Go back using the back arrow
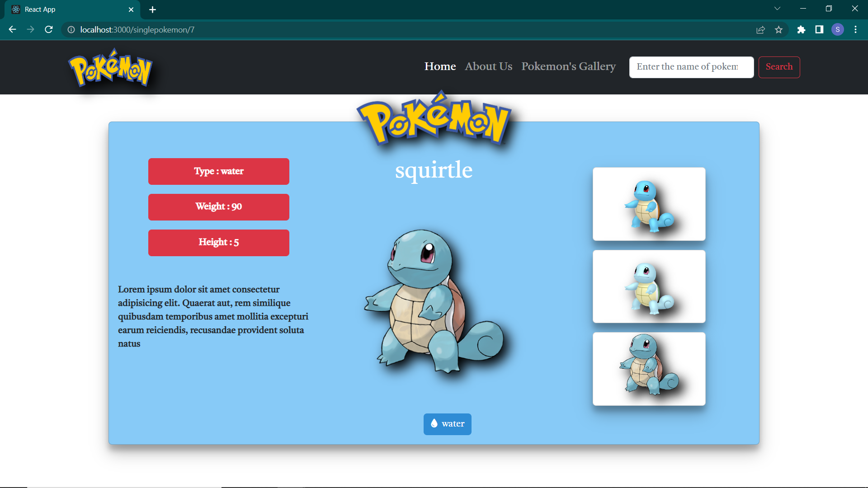Image resolution: width=868 pixels, height=488 pixels. tap(12, 29)
